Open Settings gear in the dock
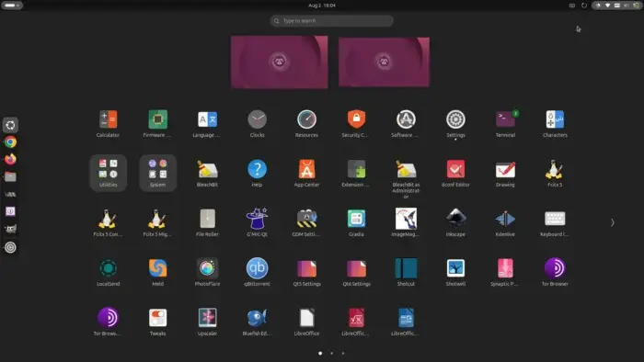This screenshot has height=362, width=644. (10, 247)
